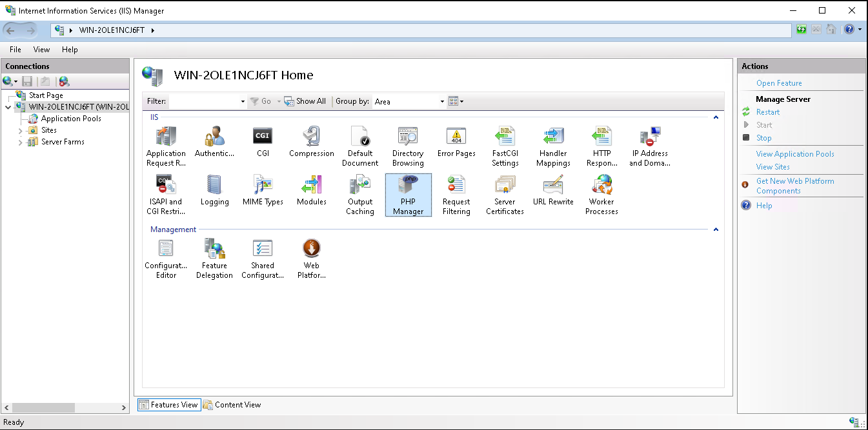This screenshot has width=868, height=430.
Task: Open the Create Connection dropdown in Connections
Action: pos(10,81)
